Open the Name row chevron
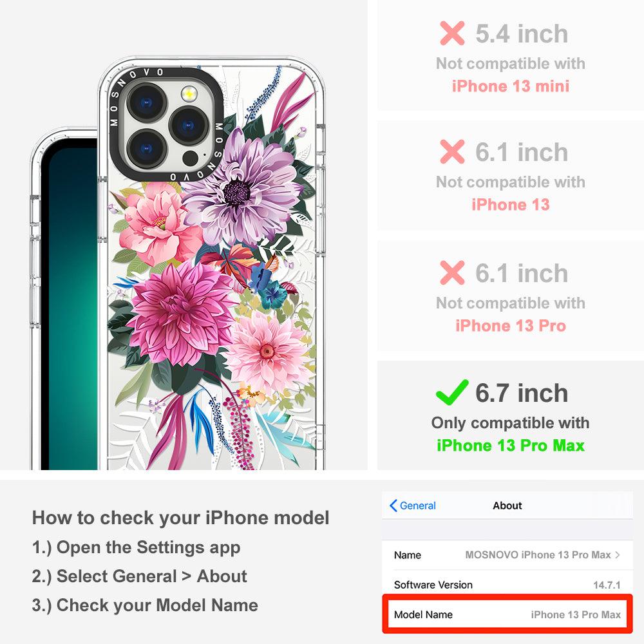This screenshot has width=644, height=644. point(618,555)
